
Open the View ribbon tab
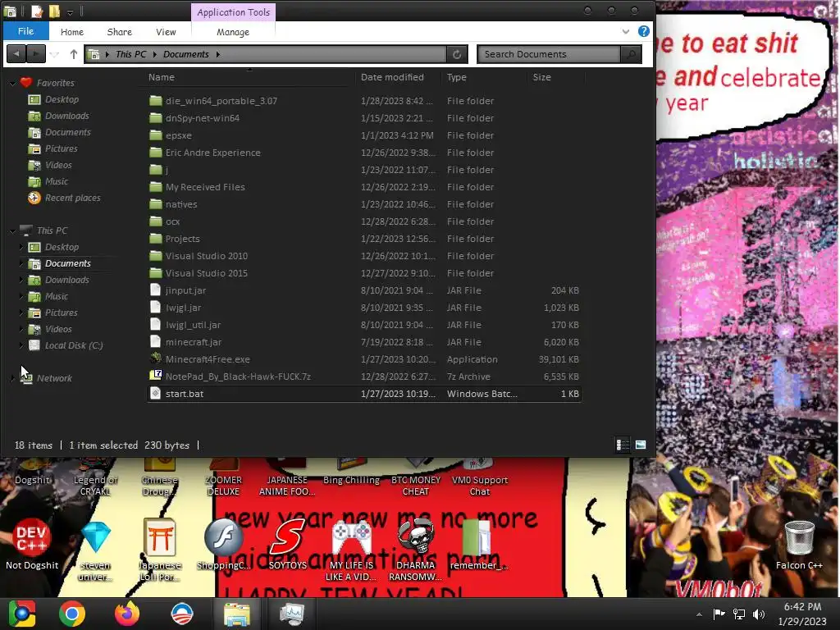pos(166,32)
